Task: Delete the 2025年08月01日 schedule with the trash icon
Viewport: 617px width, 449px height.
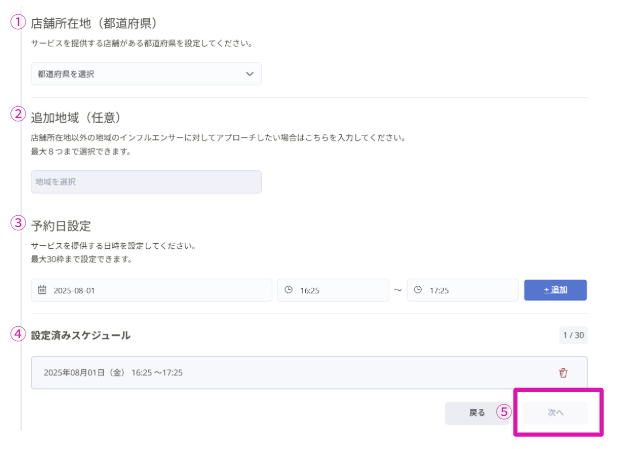Action: click(x=563, y=373)
